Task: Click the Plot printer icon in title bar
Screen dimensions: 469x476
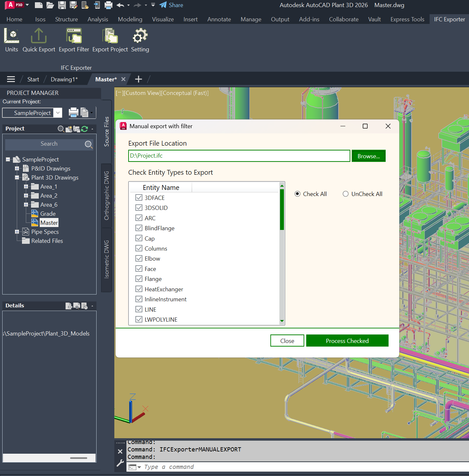Action: tap(109, 5)
